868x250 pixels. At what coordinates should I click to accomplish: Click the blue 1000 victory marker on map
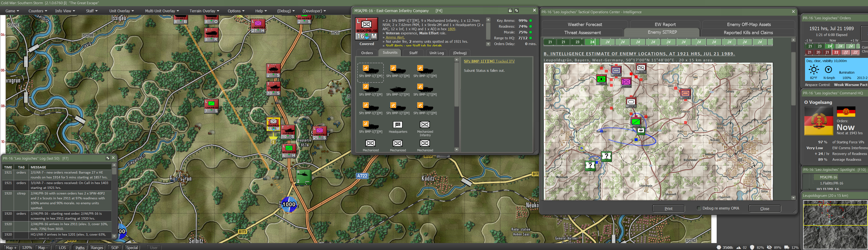289,204
